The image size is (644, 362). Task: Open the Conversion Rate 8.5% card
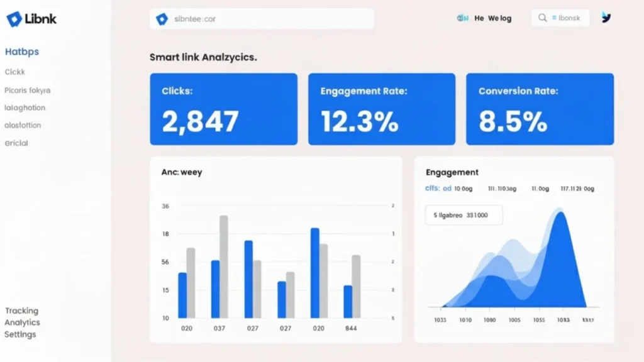pyautogui.click(x=540, y=109)
